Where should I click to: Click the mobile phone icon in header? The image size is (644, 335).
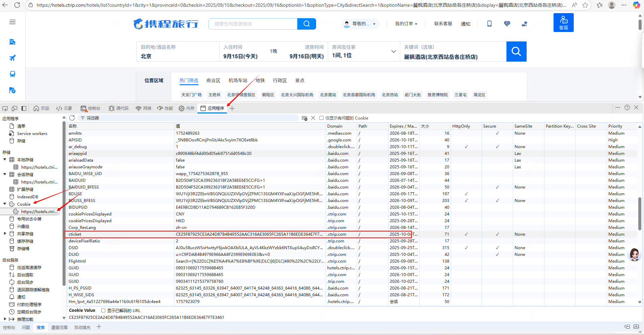point(489,24)
